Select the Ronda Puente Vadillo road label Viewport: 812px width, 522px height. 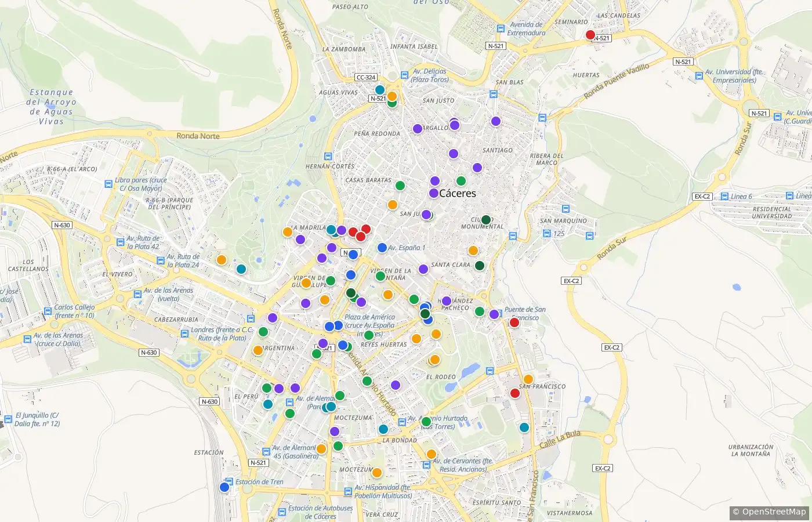point(617,81)
